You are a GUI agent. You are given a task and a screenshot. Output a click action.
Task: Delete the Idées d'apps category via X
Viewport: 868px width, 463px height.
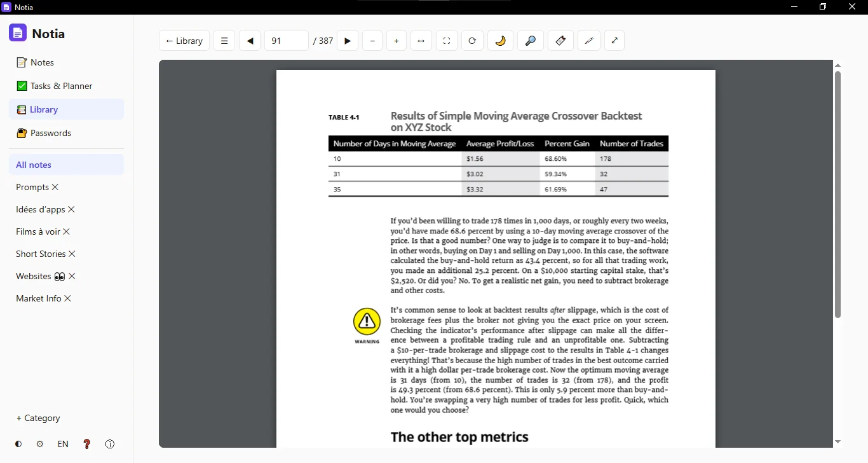click(x=72, y=209)
